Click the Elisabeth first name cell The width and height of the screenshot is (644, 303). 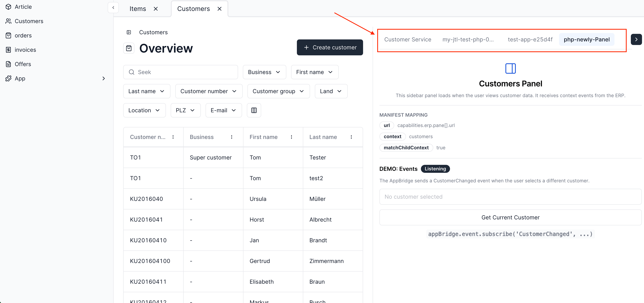273,282
